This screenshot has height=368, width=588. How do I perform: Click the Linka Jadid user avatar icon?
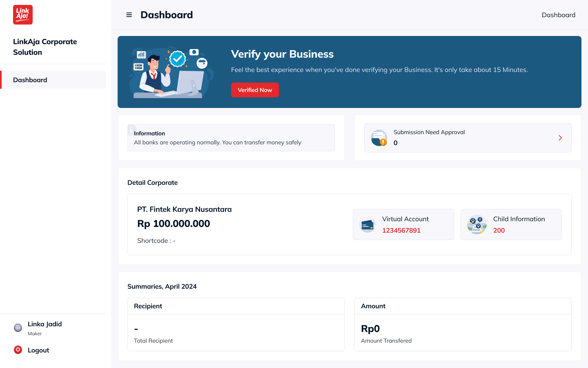click(18, 328)
